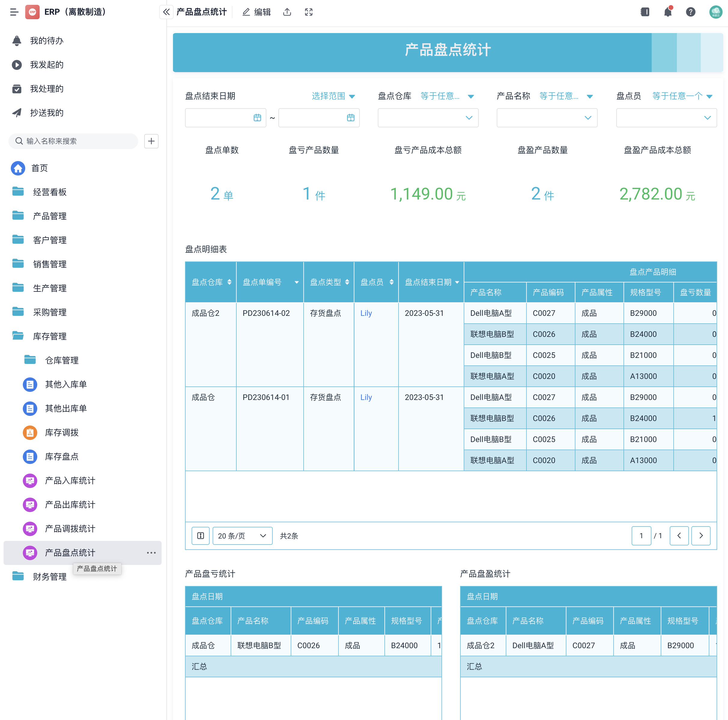Select the 库存盘点 icon in the sidebar
Viewport: 728px width, 720px height.
30,456
